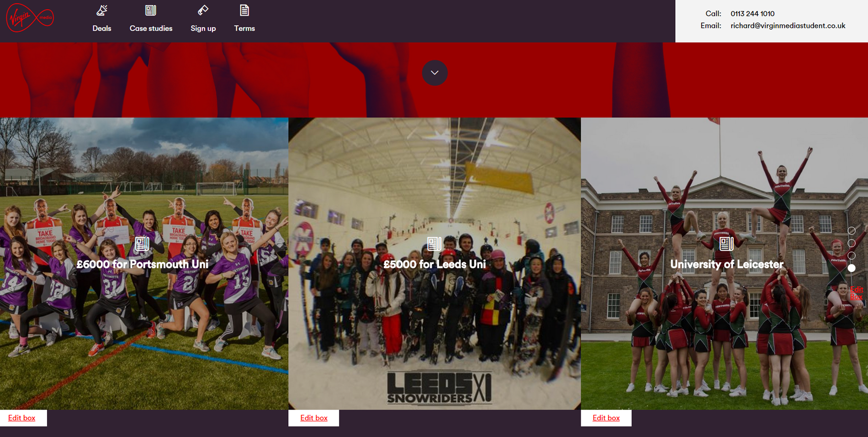Click the newspaper icon on the Leeds Uni card
This screenshot has width=868, height=437.
click(x=434, y=244)
